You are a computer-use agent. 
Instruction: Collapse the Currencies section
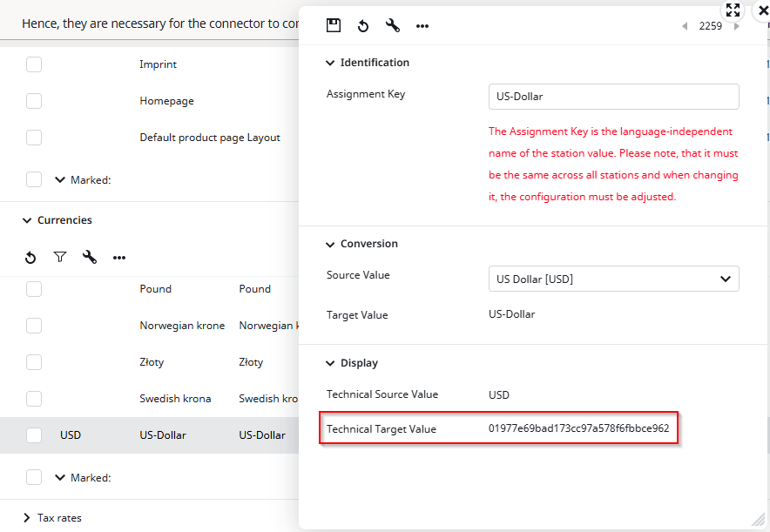[27, 221]
